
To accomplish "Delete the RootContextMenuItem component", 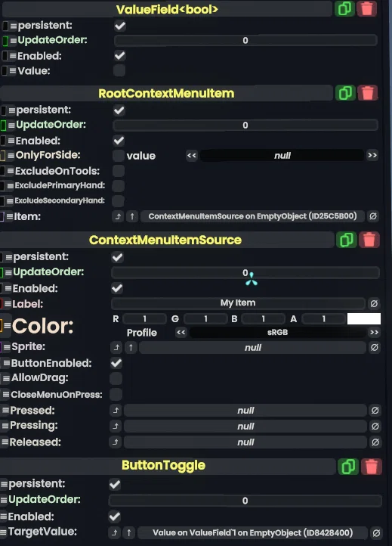I will pos(367,93).
